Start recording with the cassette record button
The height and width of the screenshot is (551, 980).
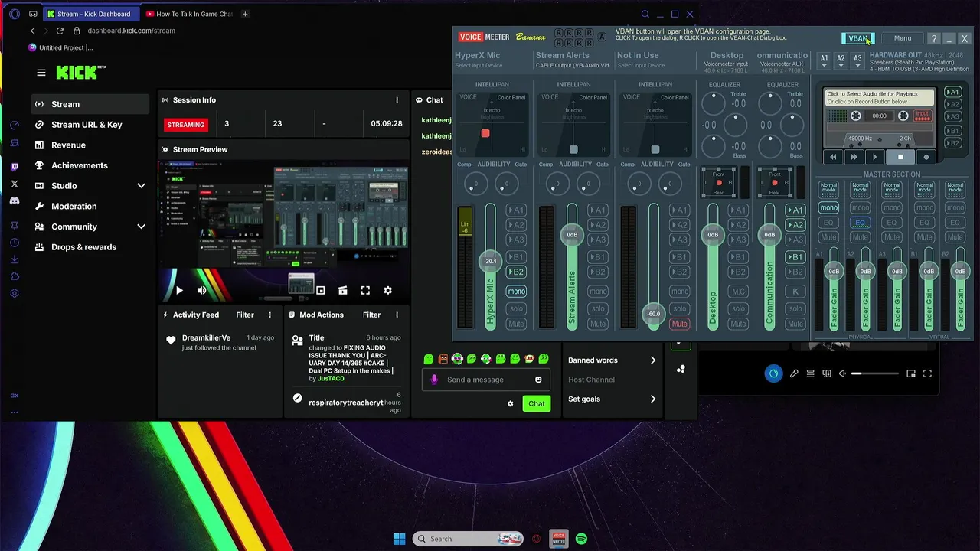[926, 157]
